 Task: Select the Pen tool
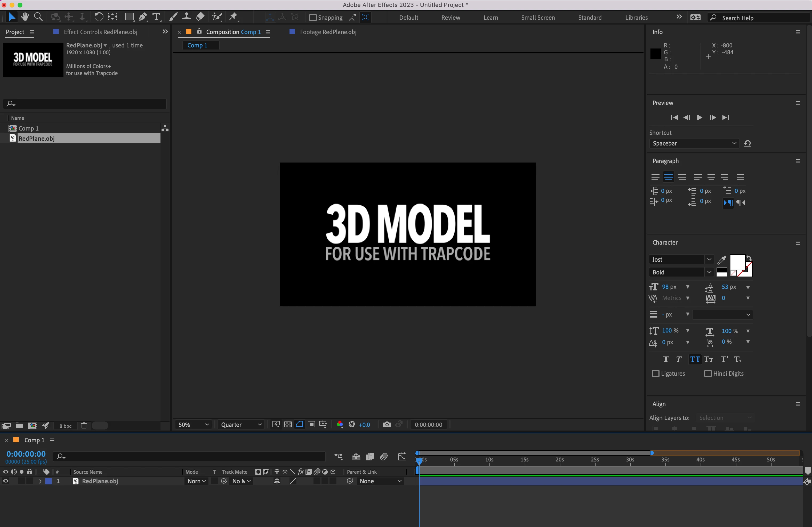coord(143,17)
